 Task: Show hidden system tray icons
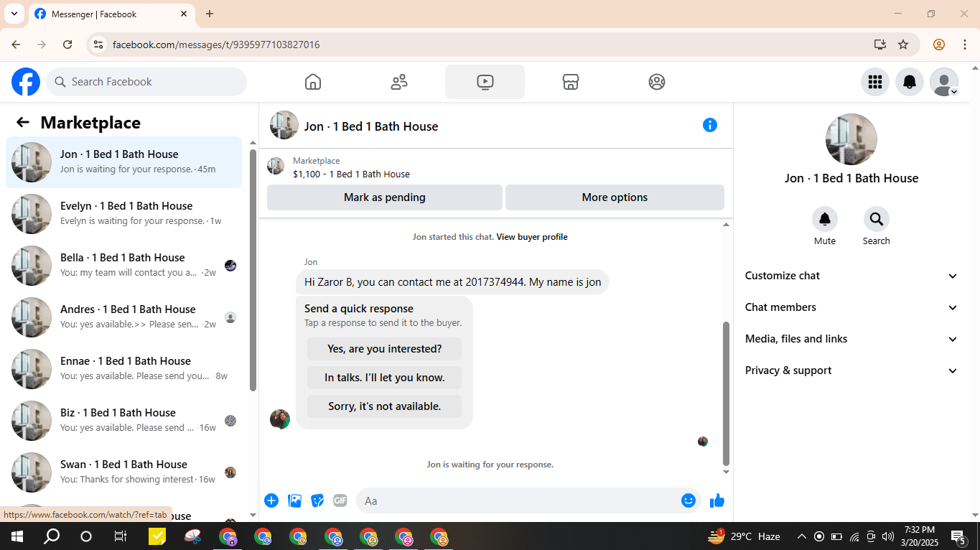[x=802, y=536]
